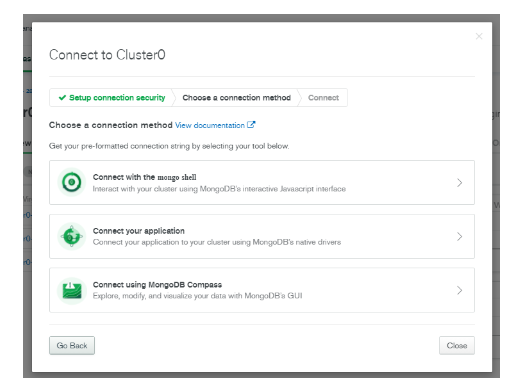Select the Choose a connection method step
This screenshot has height=378, width=532.
[236, 98]
